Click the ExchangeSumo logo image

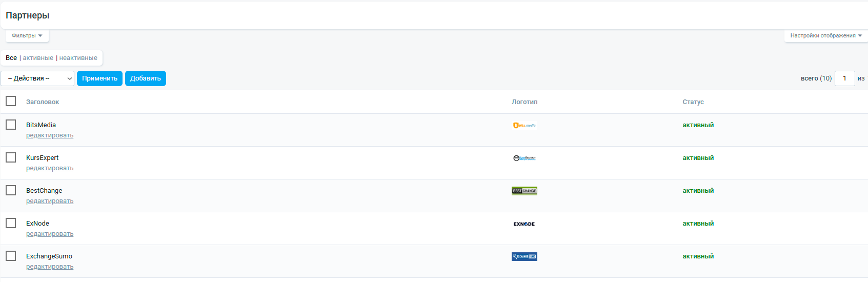click(x=524, y=256)
